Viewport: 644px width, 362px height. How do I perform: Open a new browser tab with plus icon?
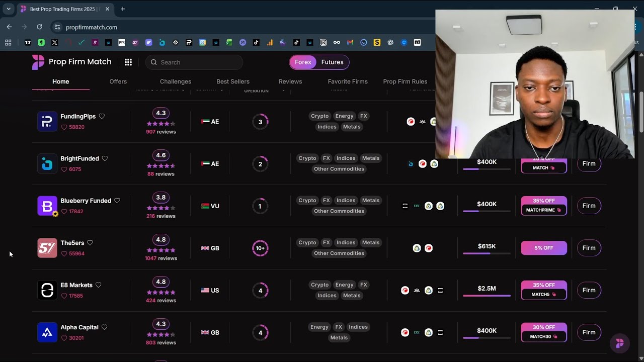[x=123, y=9]
